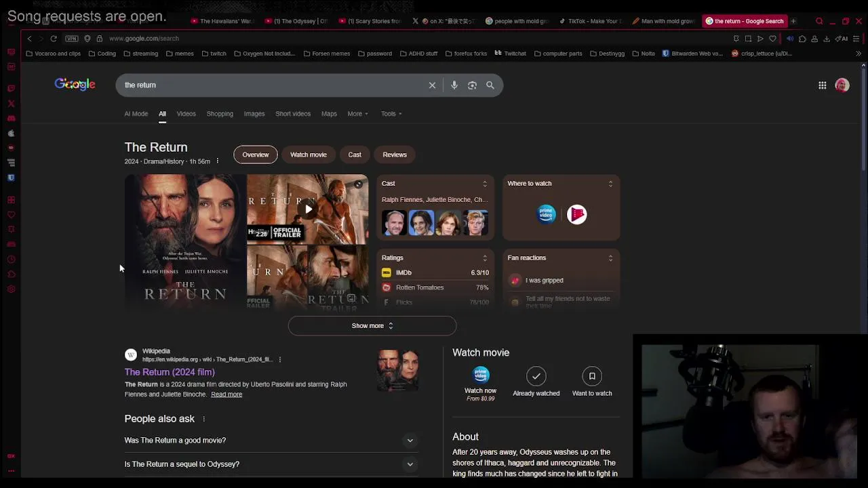Show more bookmarks with the double chevron
Viewport: 868px width, 488px height.
pyautogui.click(x=858, y=54)
